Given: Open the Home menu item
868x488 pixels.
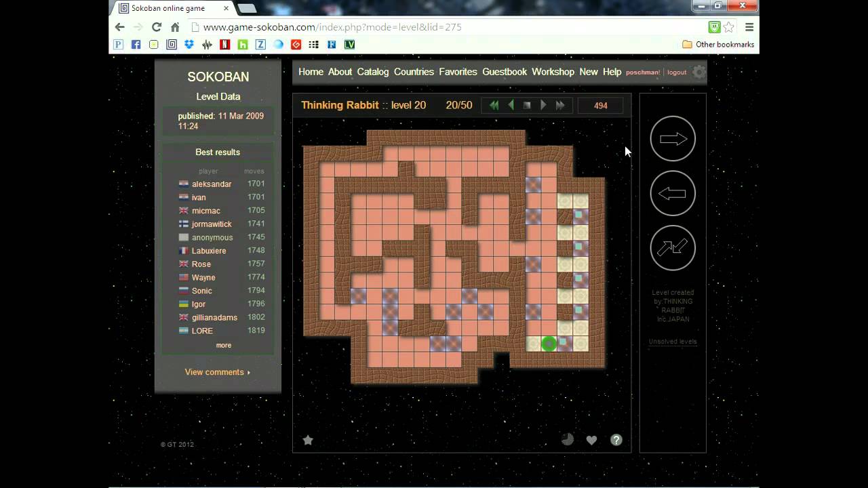Looking at the screenshot, I should pos(311,72).
